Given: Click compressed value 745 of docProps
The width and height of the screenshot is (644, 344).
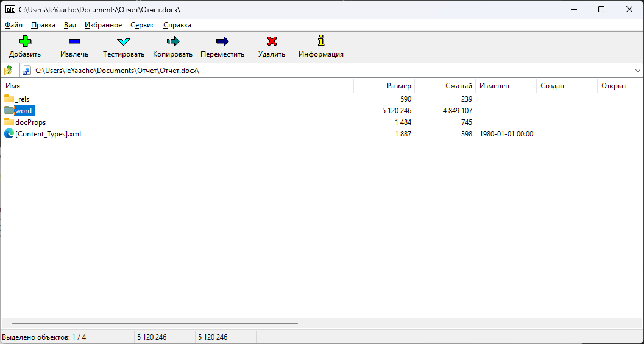Looking at the screenshot, I should [467, 122].
